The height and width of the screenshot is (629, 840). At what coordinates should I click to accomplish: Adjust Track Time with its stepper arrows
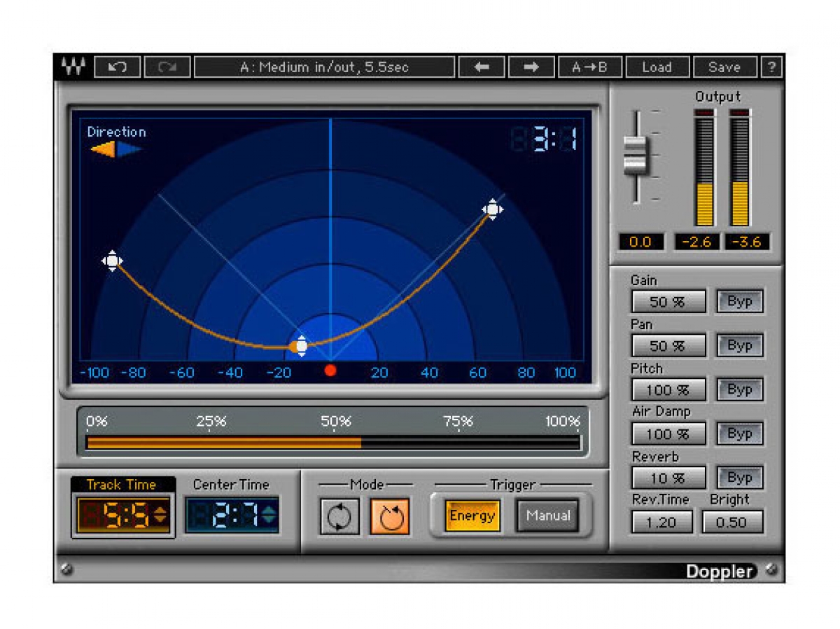(161, 516)
